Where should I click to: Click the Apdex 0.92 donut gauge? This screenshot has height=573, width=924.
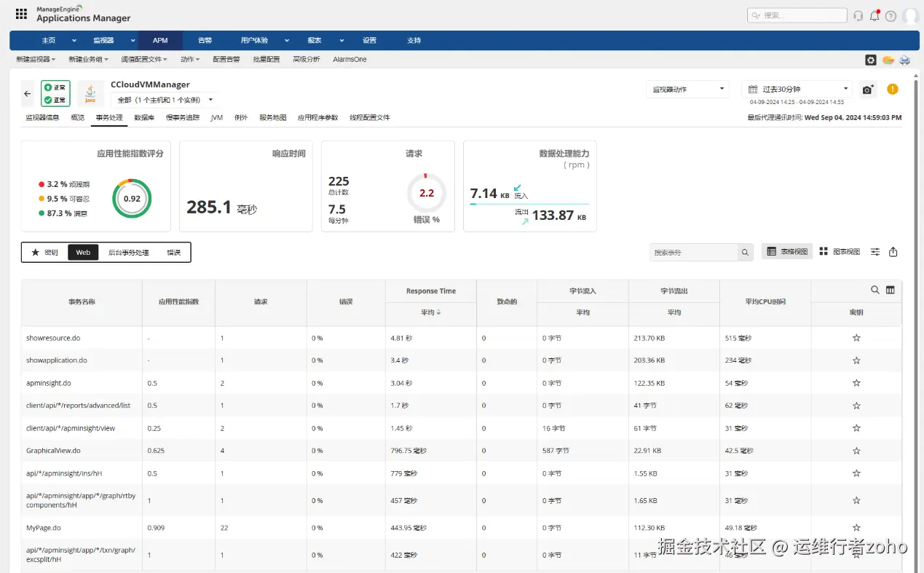pos(132,198)
